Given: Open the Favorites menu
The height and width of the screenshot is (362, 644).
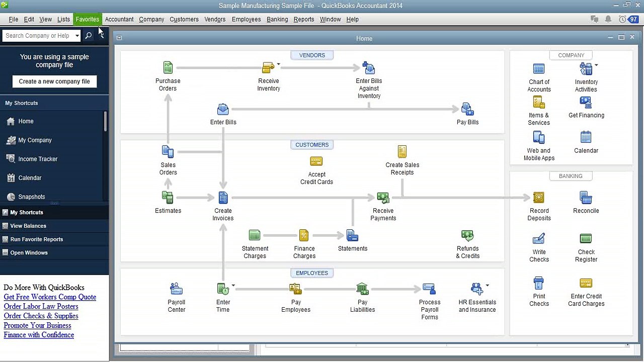Looking at the screenshot, I should [88, 19].
